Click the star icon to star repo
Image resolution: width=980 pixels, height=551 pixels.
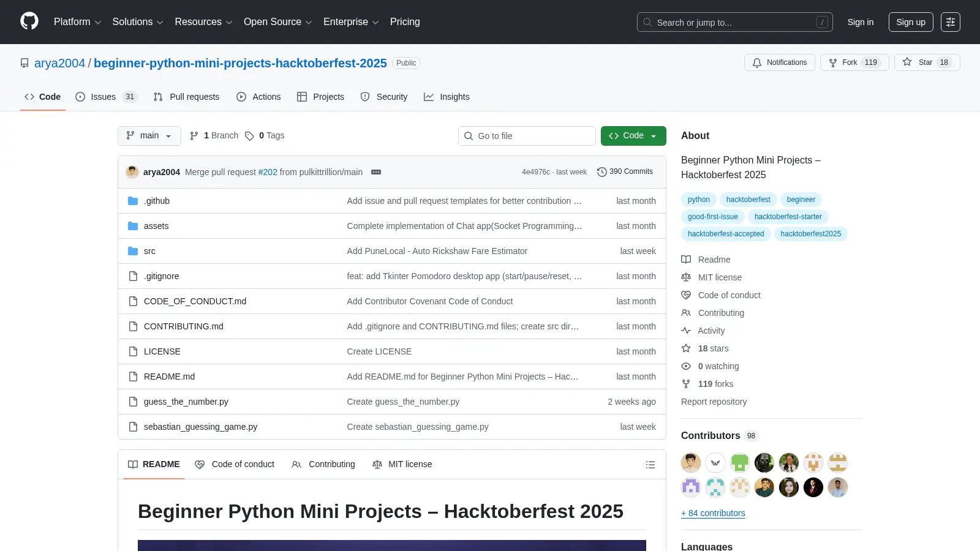[907, 62]
